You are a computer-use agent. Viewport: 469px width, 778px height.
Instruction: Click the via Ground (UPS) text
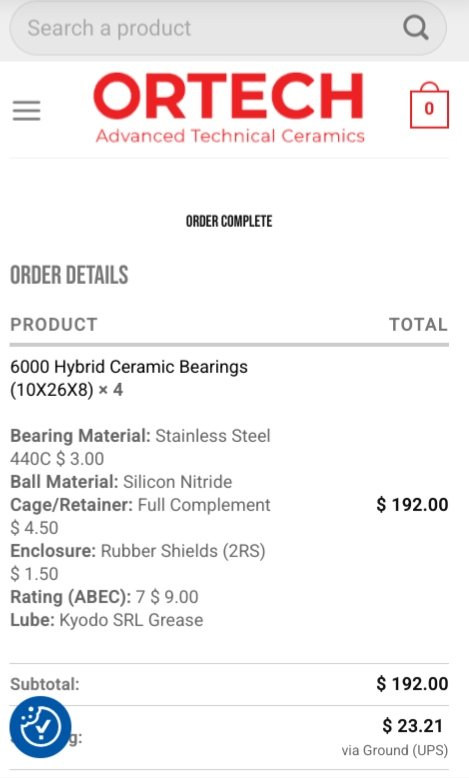[x=395, y=750]
